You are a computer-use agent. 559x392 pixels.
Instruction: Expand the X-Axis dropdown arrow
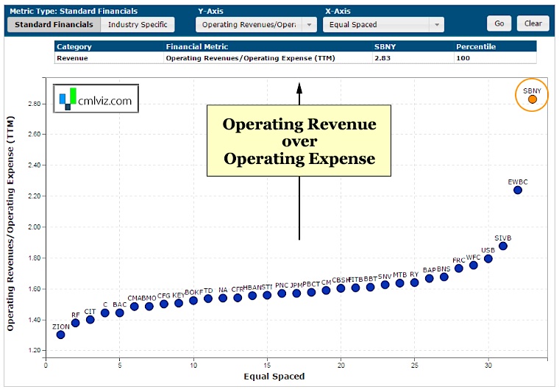(x=437, y=24)
